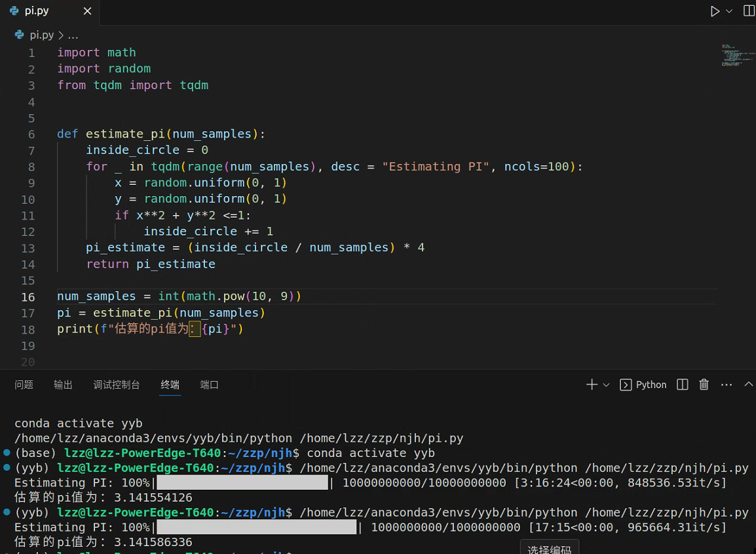The width and height of the screenshot is (756, 554).
Task: Click the pi.py breadcrumb entry
Action: (x=41, y=35)
